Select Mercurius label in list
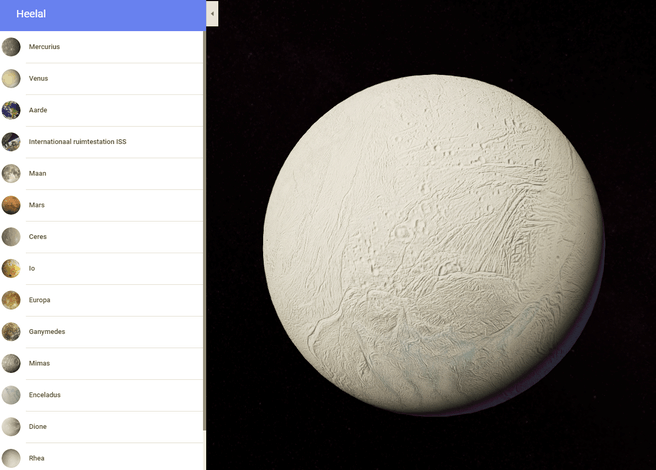 [44, 47]
